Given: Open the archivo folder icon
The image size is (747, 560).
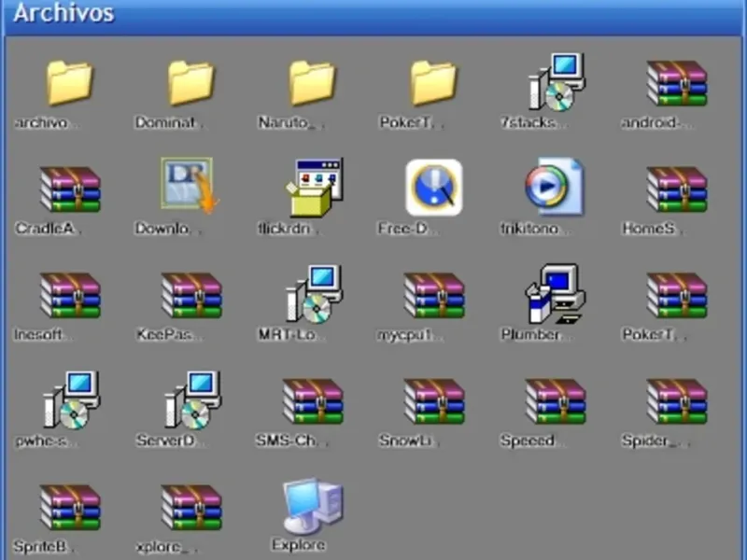Looking at the screenshot, I should tap(69, 82).
